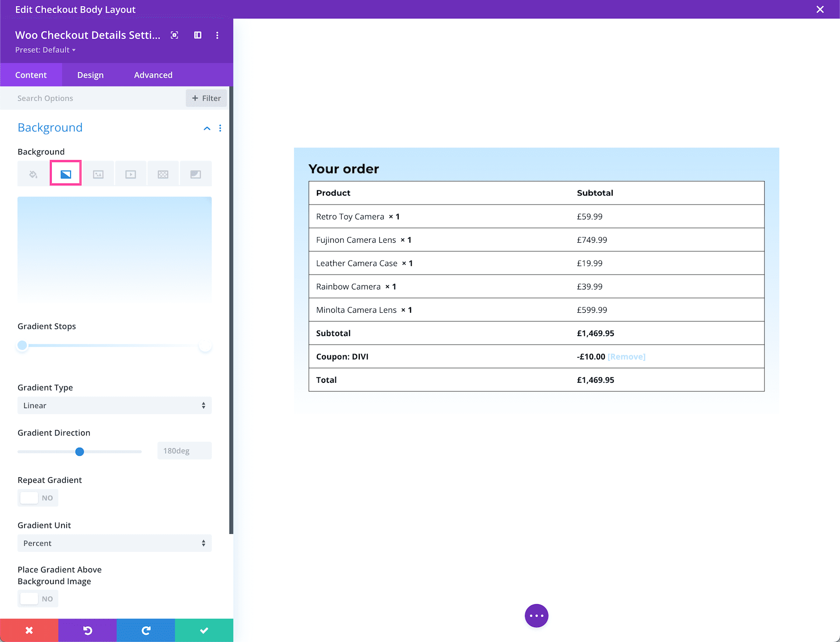The width and height of the screenshot is (840, 642).
Task: Choose the gradient background type
Action: [65, 173]
